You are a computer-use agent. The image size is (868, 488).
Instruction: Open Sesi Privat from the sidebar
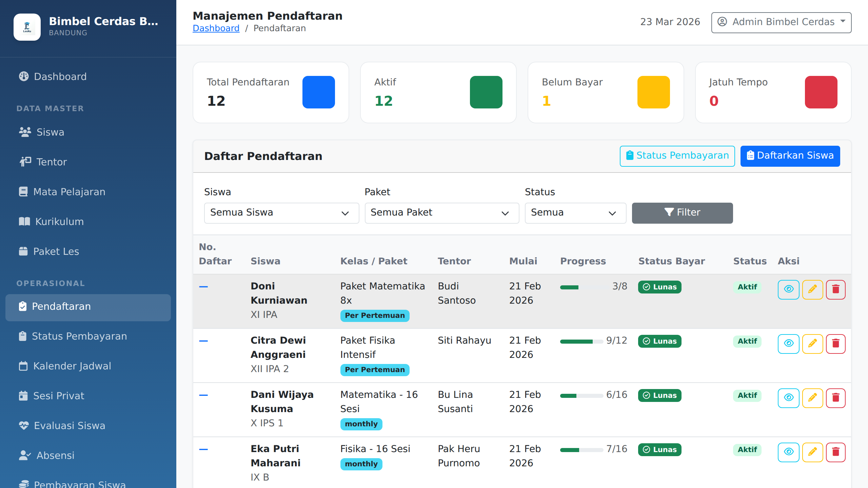(58, 396)
